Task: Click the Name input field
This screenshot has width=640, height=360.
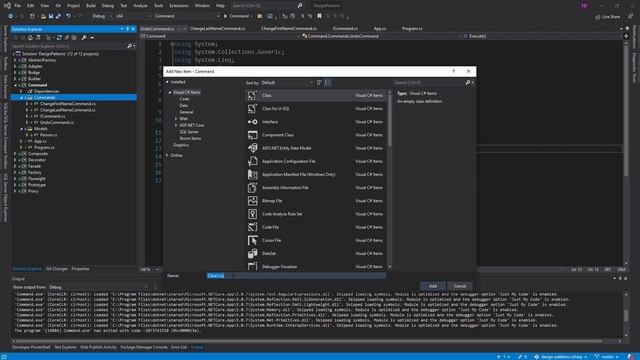Action: click(296, 276)
